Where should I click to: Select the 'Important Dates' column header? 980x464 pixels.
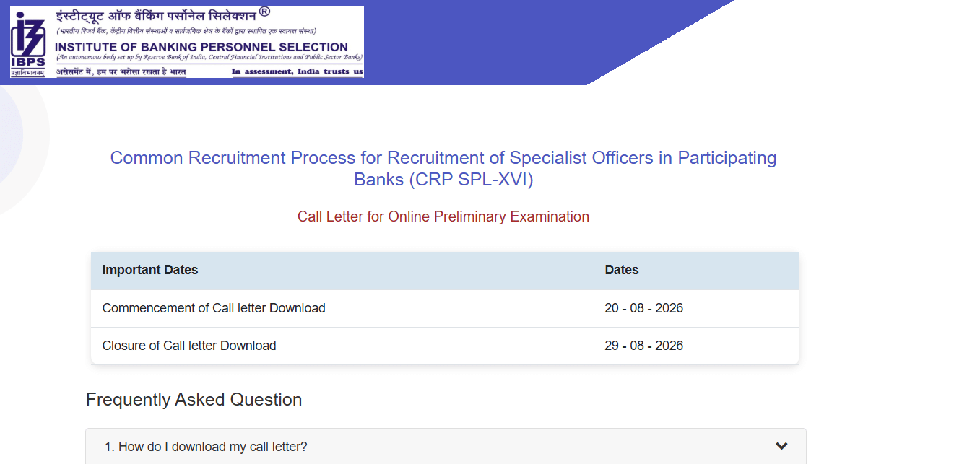(x=150, y=270)
